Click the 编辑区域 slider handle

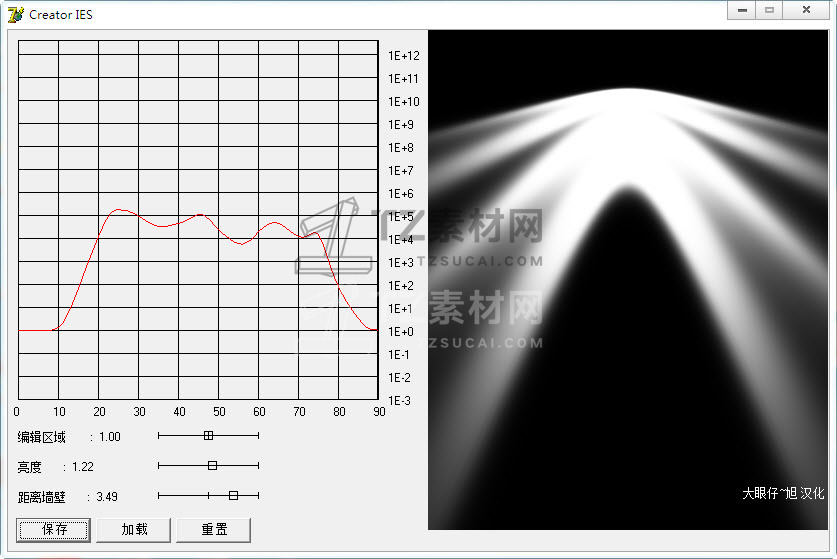[208, 436]
